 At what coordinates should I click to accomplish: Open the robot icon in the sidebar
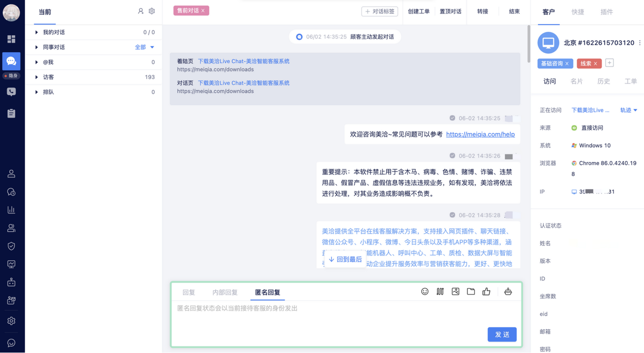coord(11,283)
